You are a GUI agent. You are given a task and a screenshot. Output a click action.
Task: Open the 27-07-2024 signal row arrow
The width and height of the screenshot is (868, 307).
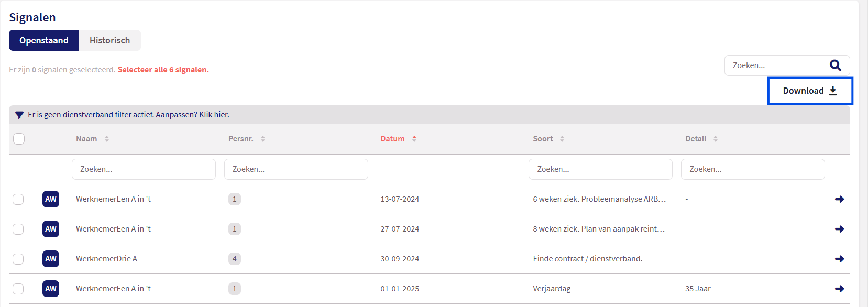coord(839,229)
